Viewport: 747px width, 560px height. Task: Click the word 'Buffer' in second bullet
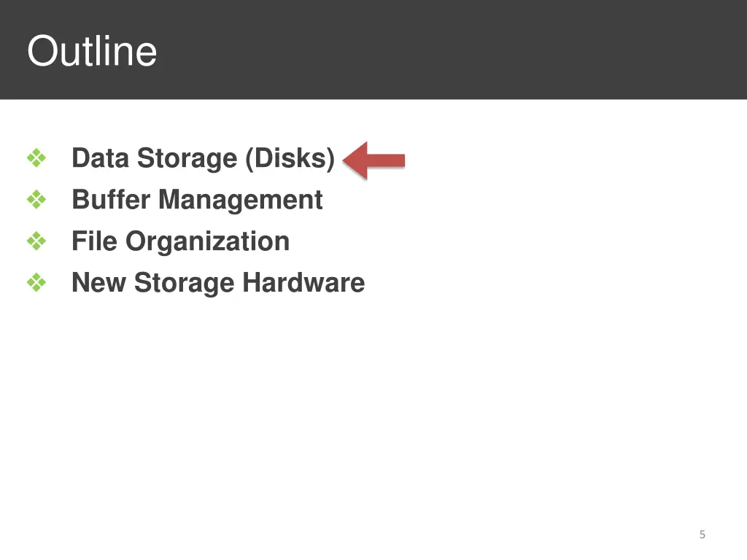click(x=112, y=199)
